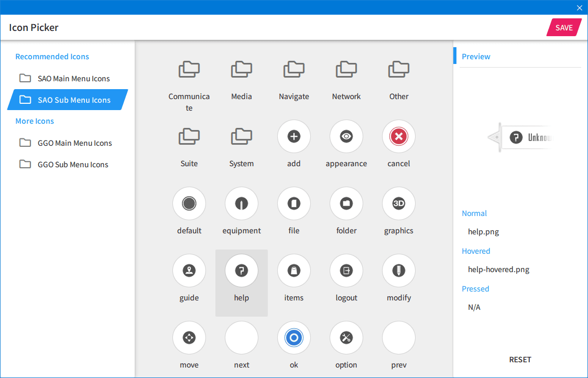Select the option tools icon
The height and width of the screenshot is (378, 588).
pos(346,338)
